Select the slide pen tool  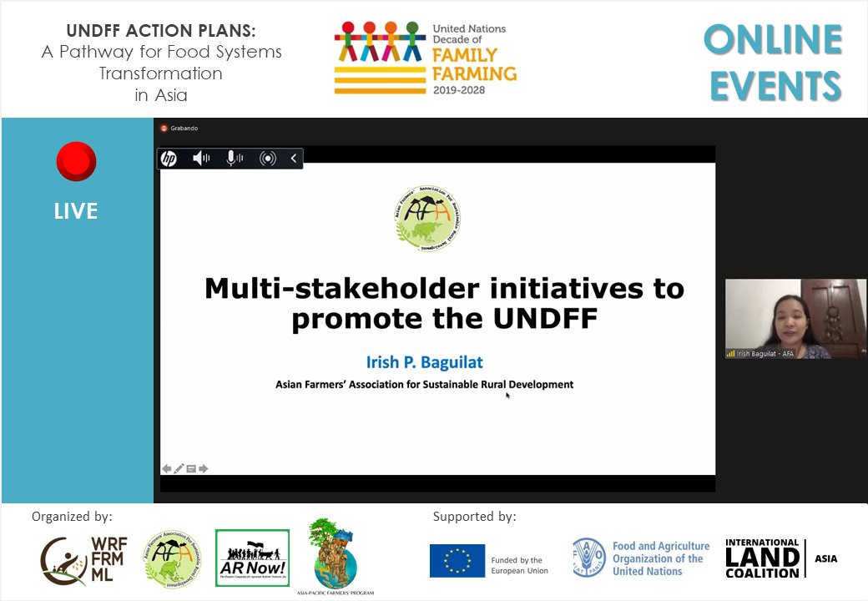pyautogui.click(x=179, y=469)
